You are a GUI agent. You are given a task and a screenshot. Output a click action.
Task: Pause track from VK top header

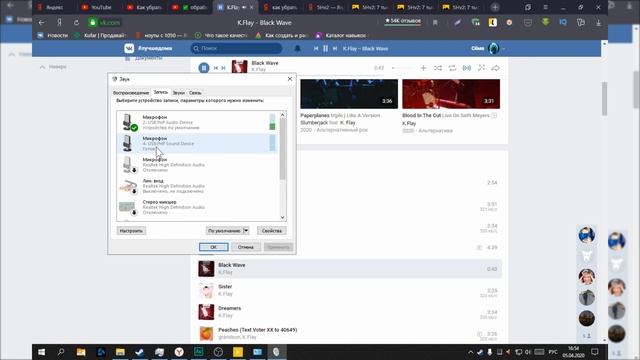pyautogui.click(x=325, y=48)
